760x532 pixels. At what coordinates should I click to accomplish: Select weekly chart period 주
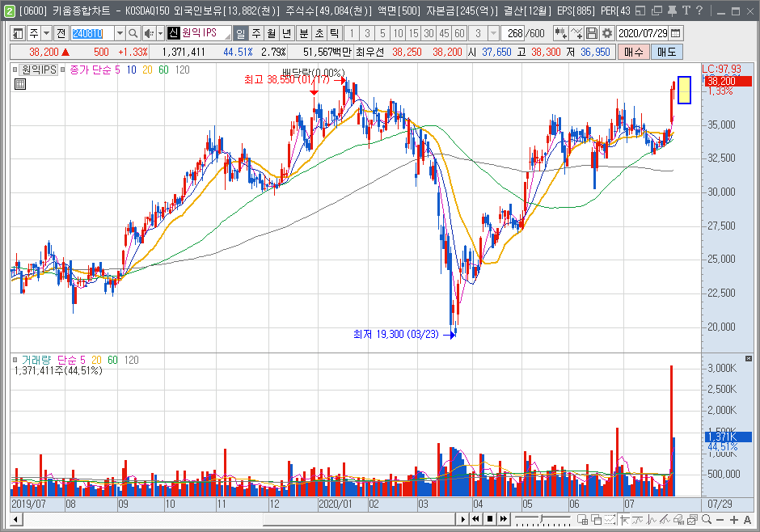[256, 33]
